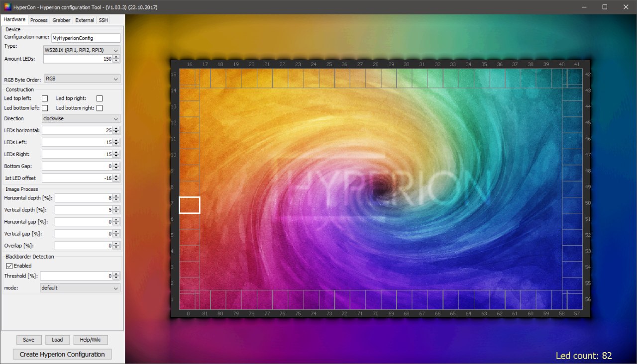Open the Blackborder mode dropdown
This screenshot has width=637, height=364.
[x=80, y=287]
